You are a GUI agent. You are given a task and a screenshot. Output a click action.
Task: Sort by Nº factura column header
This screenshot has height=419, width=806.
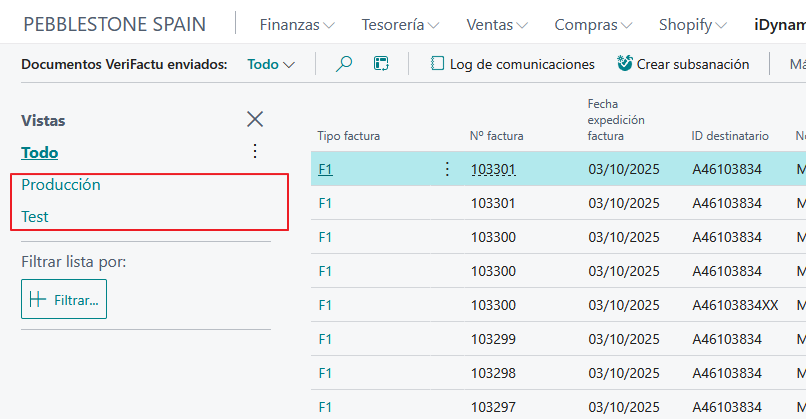pos(496,136)
